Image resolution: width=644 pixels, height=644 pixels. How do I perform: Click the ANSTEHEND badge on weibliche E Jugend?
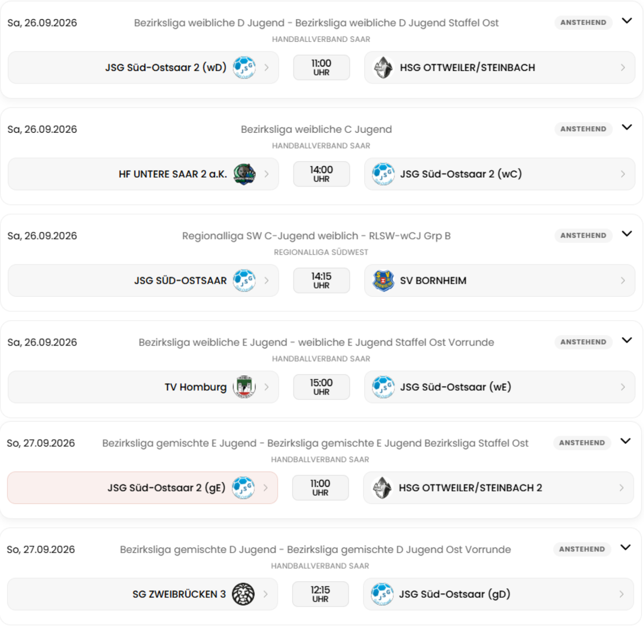583,342
